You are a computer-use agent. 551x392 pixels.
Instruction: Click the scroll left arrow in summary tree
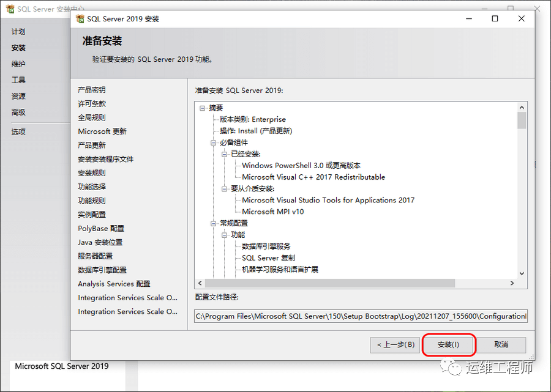200,283
